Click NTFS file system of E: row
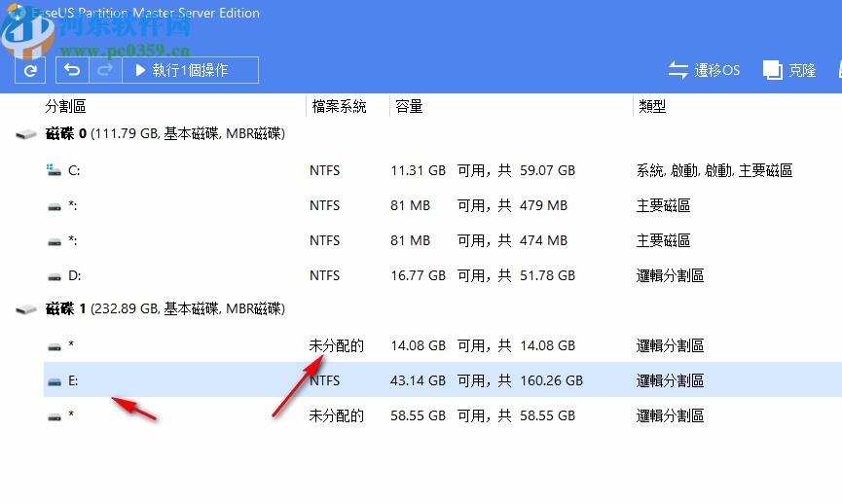 point(324,380)
